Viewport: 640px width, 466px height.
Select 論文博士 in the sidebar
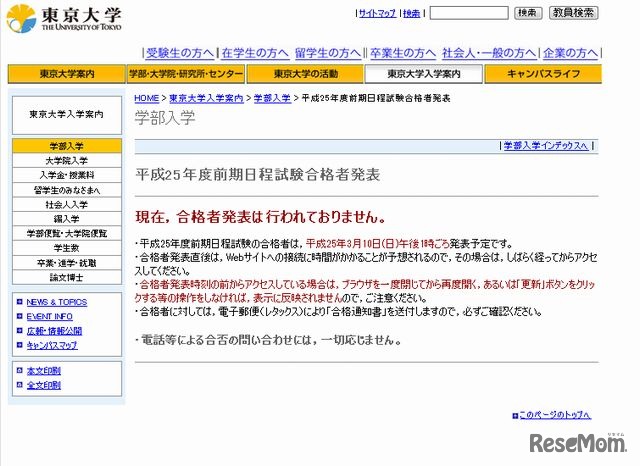[x=67, y=277]
